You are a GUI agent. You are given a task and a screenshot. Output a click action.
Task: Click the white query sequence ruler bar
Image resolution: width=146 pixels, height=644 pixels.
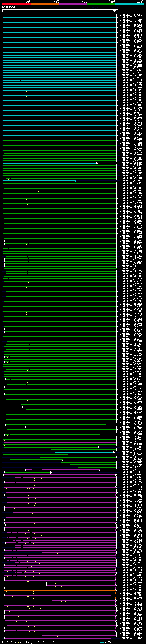[60, 10]
